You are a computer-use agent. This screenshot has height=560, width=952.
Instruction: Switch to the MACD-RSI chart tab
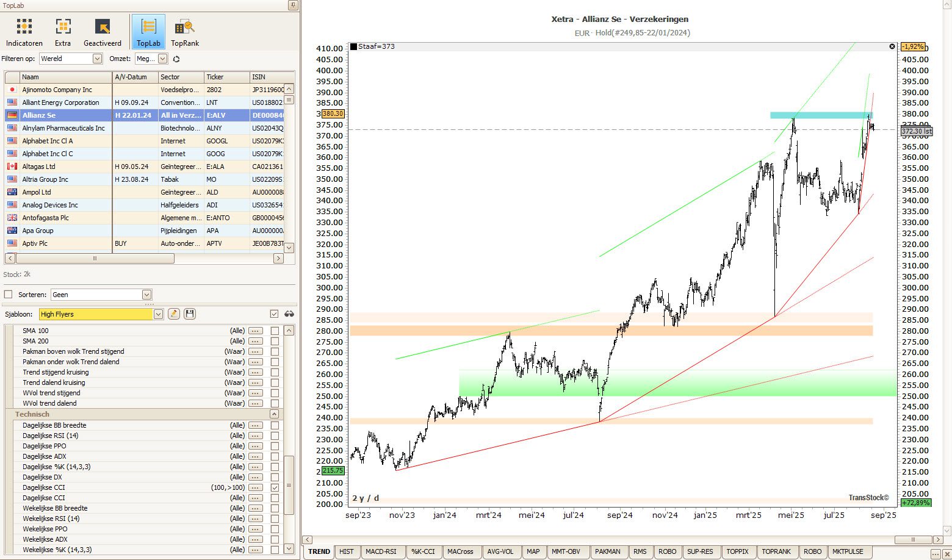(381, 551)
